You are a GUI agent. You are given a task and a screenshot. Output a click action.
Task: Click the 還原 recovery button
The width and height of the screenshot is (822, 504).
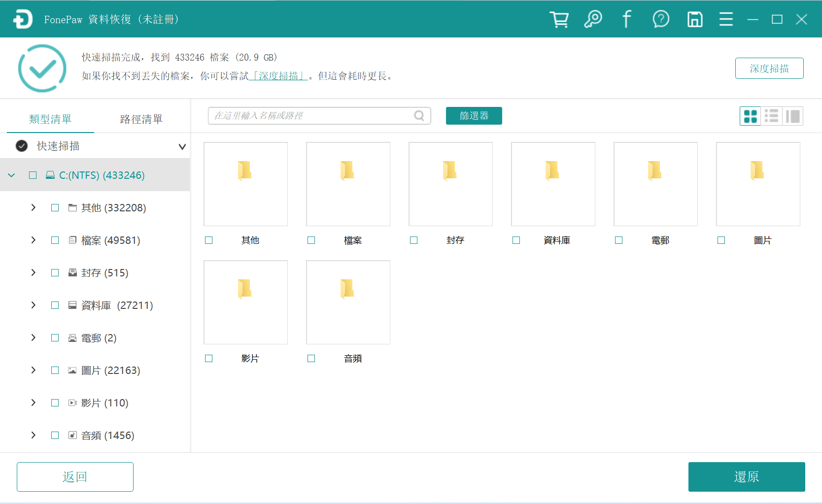click(746, 476)
